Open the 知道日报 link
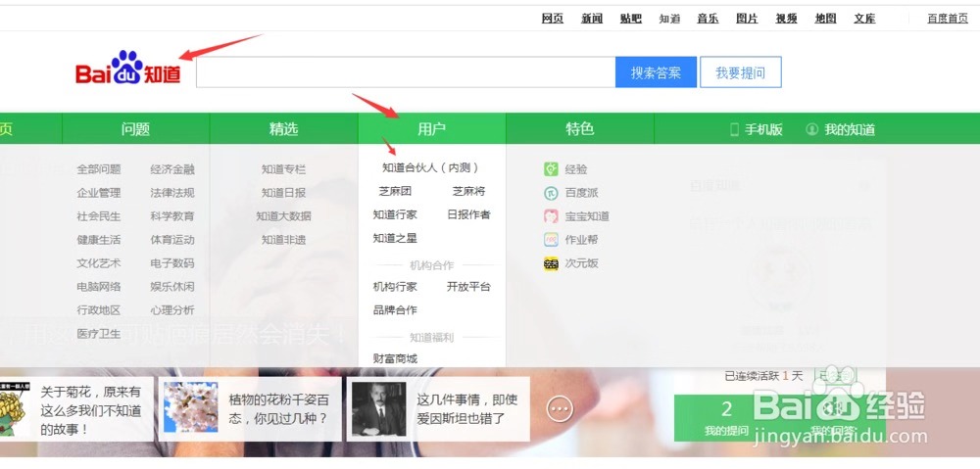 pos(284,193)
